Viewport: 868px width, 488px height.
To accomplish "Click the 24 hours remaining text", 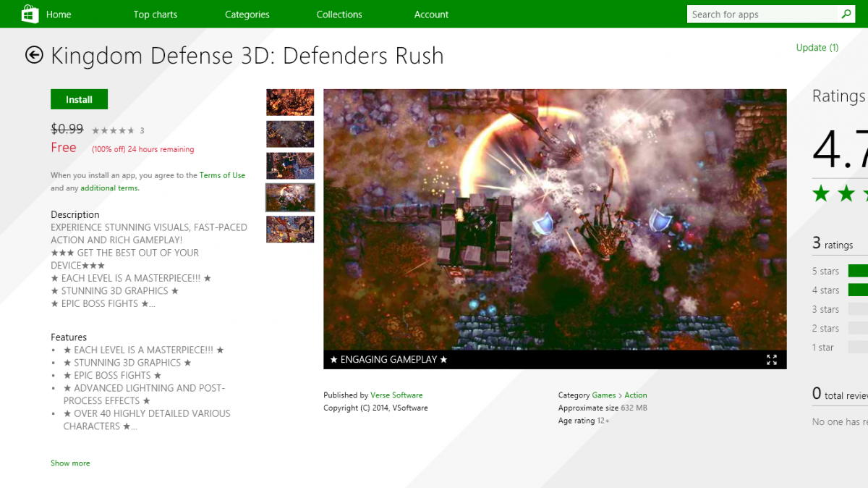I will tap(161, 149).
